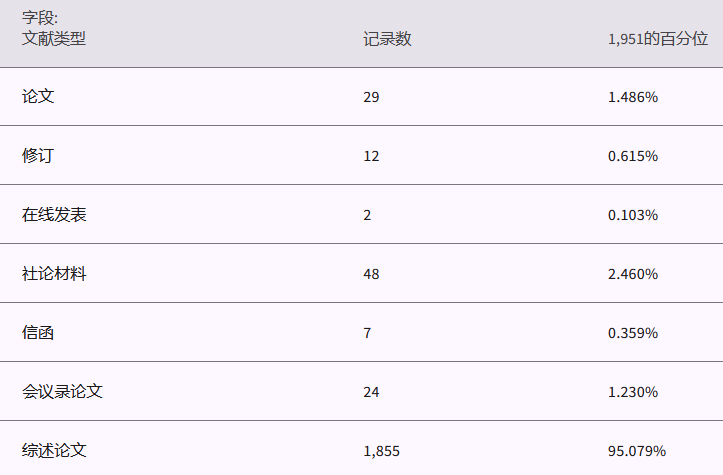This screenshot has height=475, width=723.
Task: Click the 综述论文 row label
Action: [x=54, y=451]
